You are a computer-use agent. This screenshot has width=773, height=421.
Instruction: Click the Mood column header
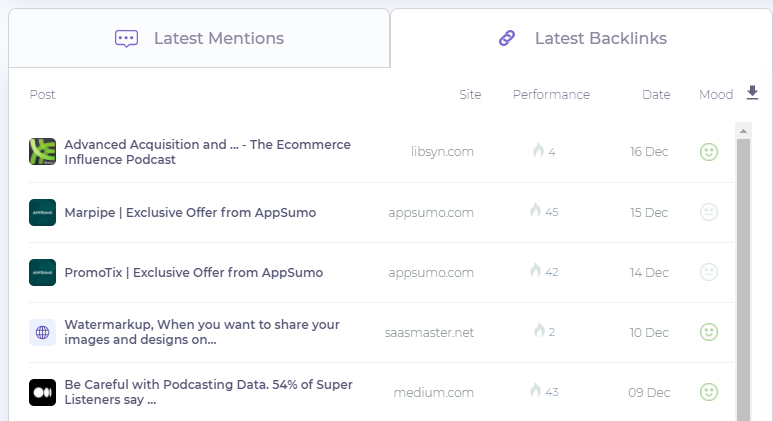point(716,95)
